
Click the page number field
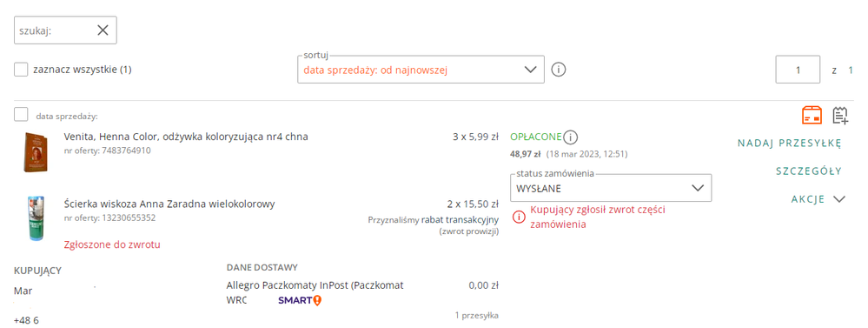tap(798, 70)
